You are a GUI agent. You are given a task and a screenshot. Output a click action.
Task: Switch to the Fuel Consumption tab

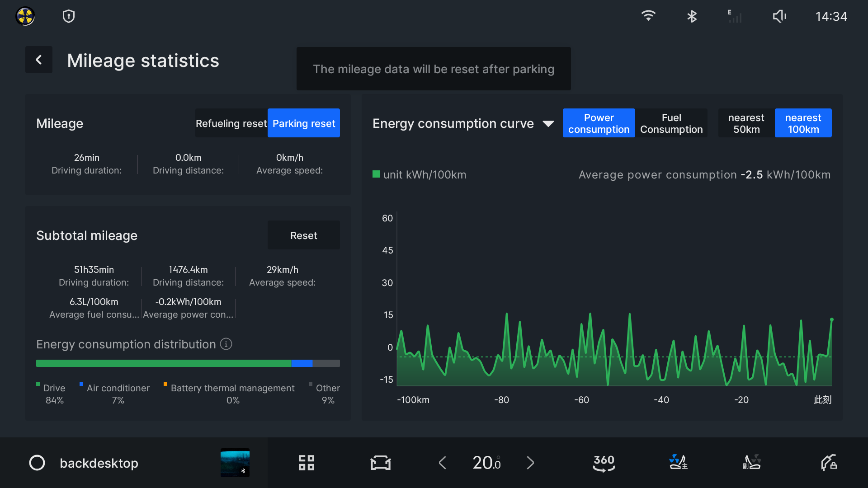[671, 123]
